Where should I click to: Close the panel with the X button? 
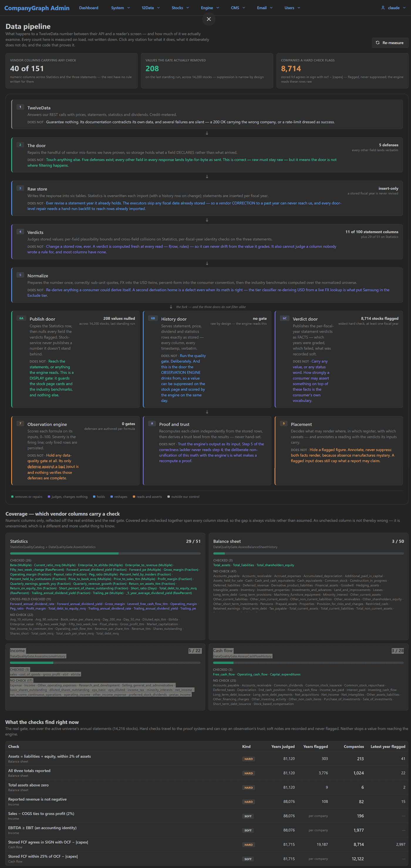pos(208,19)
